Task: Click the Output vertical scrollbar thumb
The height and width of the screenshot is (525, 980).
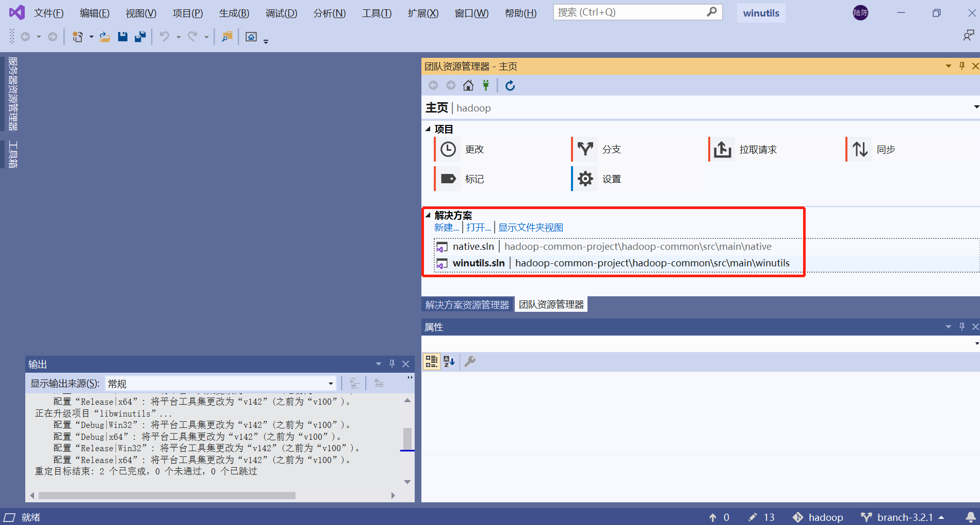Action: pyautogui.click(x=407, y=439)
